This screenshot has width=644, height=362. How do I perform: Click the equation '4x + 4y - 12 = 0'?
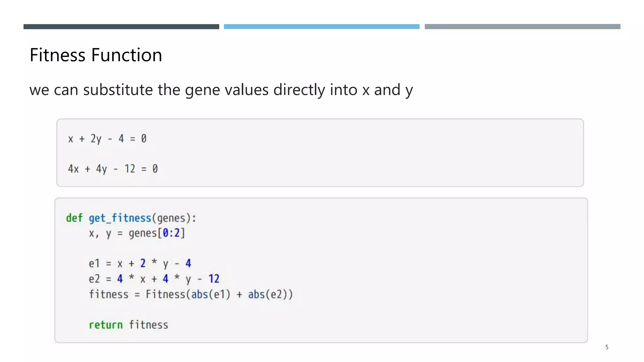(x=113, y=169)
